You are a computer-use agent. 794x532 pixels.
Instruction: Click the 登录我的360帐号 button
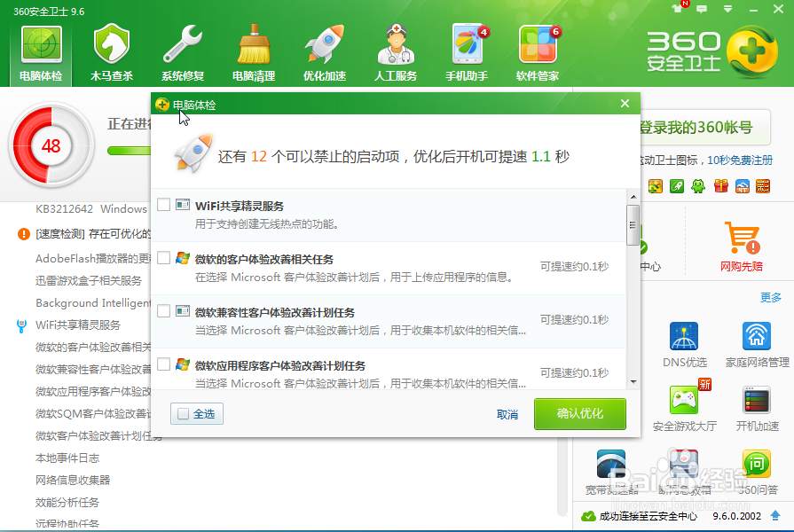pyautogui.click(x=704, y=127)
